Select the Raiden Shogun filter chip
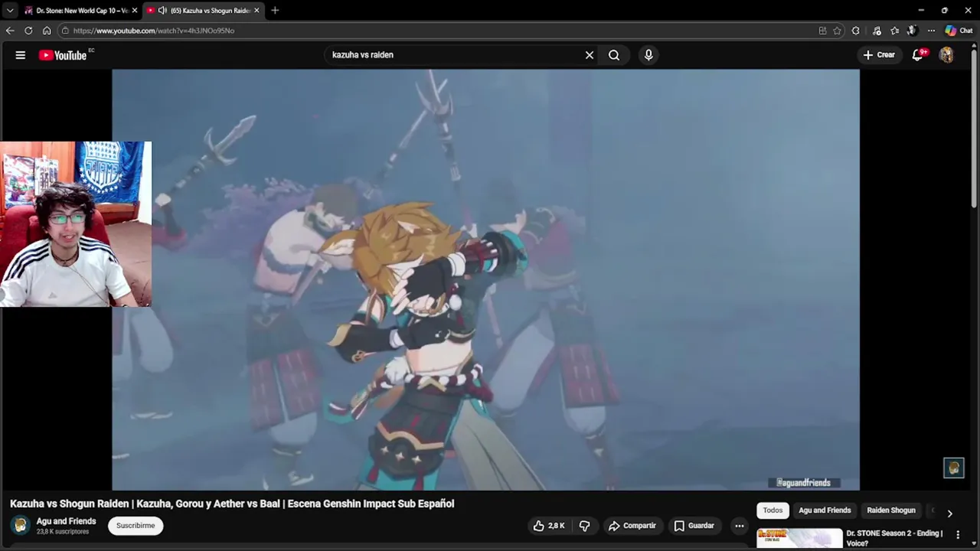The width and height of the screenshot is (980, 551). [891, 510]
